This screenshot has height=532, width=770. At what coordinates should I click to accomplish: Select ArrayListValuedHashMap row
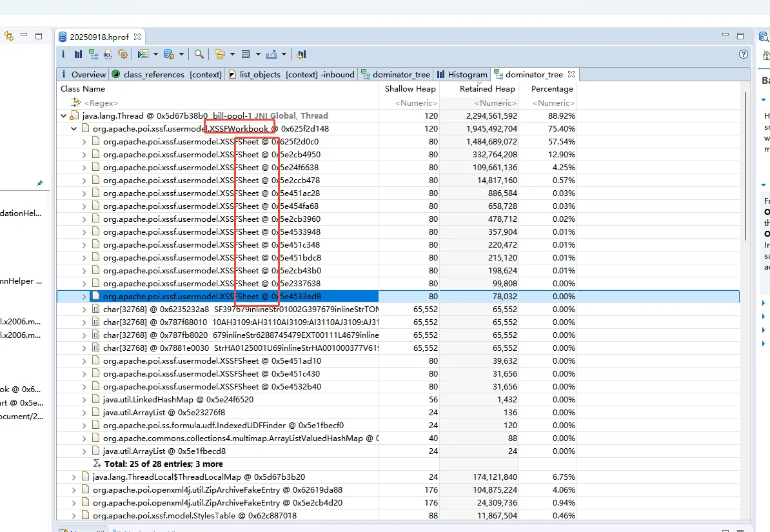398,438
